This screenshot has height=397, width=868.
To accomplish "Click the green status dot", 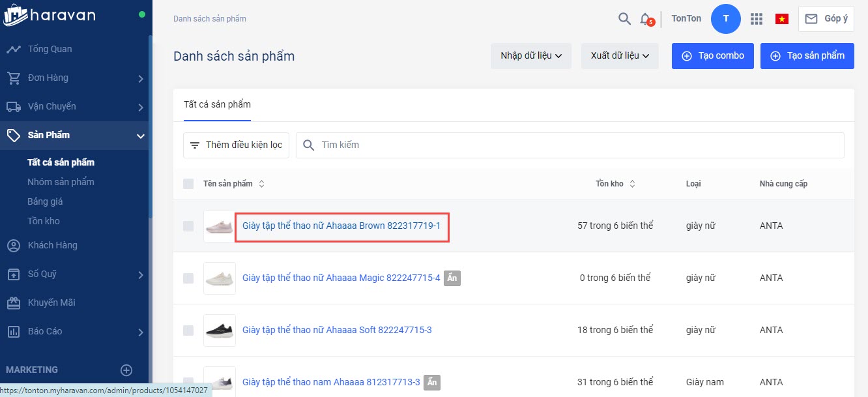I will point(142,14).
